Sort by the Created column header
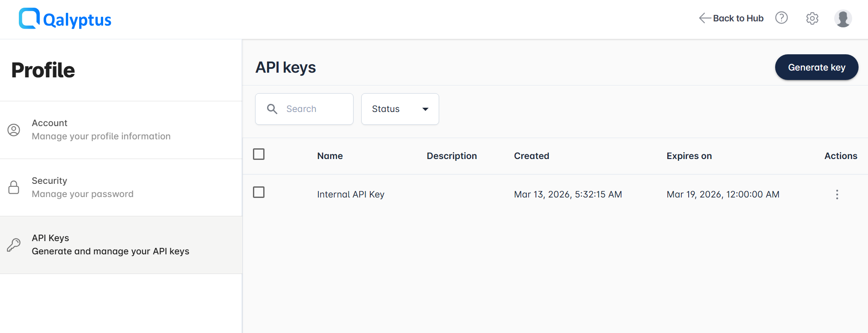Viewport: 868px width, 333px height. tap(531, 156)
